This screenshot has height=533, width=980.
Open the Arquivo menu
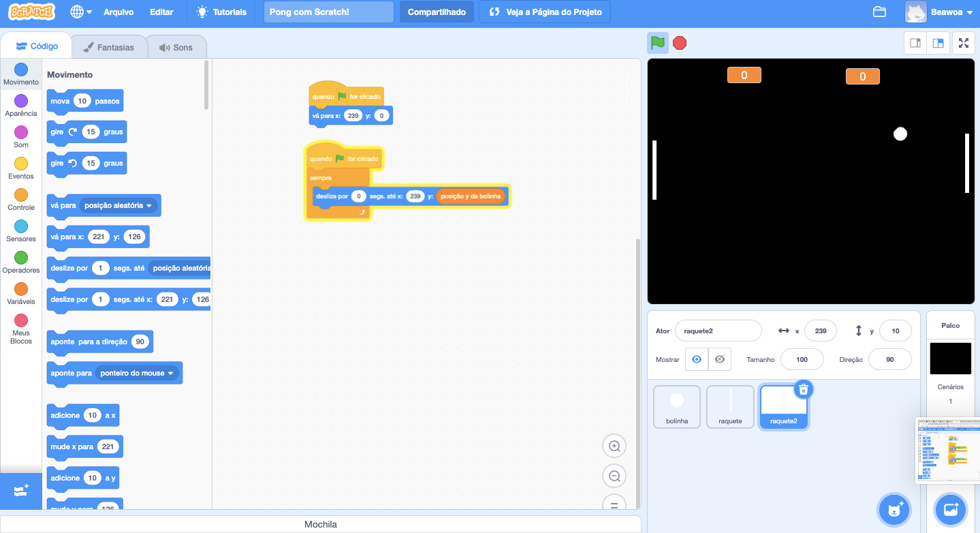118,12
